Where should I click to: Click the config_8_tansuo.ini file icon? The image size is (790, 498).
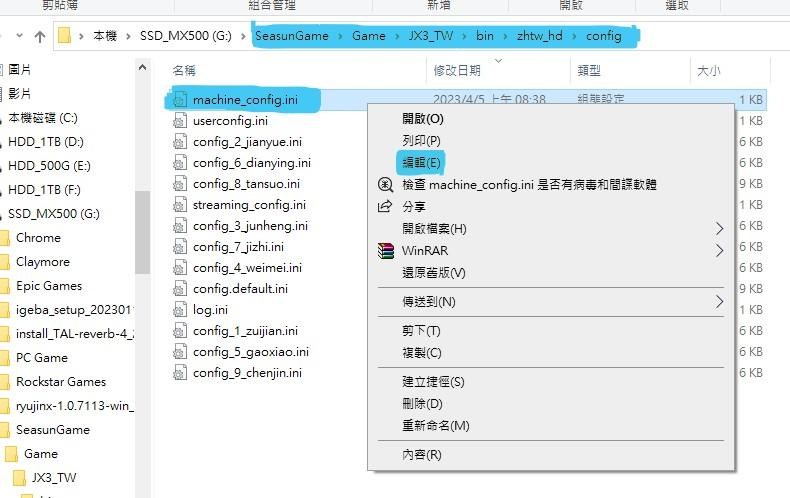(x=180, y=183)
